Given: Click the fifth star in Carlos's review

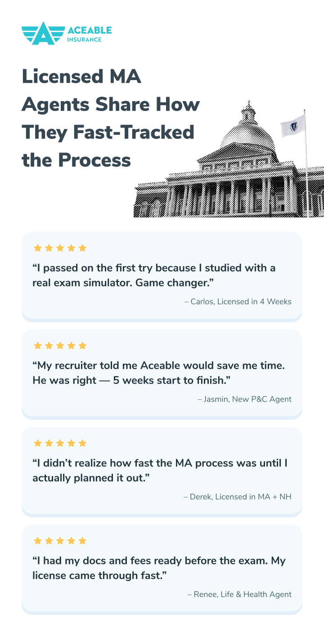Looking at the screenshot, I should point(82,248).
